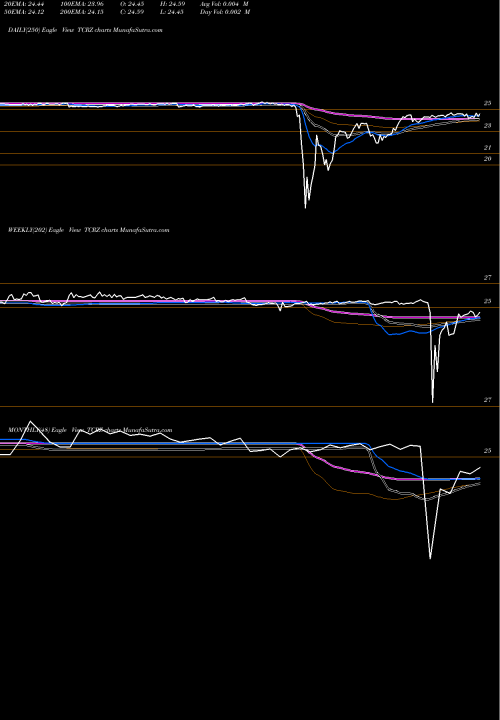Click the MONTHLY(48) Eagle View chart title
The width and height of the screenshot is (500, 720).
(90, 430)
